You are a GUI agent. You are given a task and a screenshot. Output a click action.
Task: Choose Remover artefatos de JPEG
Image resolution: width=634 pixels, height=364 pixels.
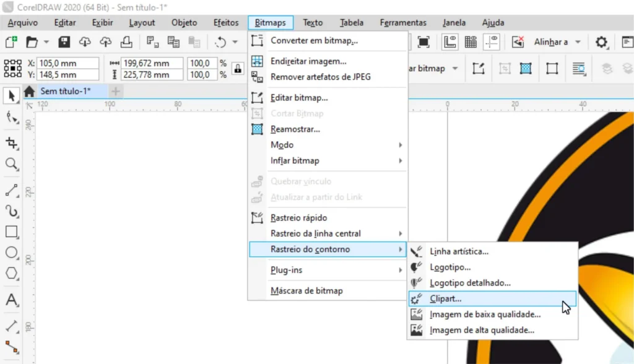tap(328, 77)
